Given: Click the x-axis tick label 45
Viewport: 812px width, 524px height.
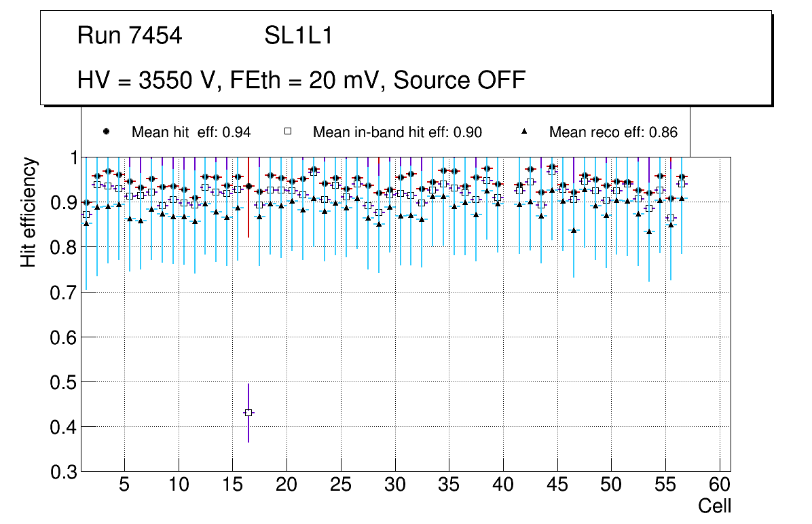Looking at the screenshot, I should [557, 486].
